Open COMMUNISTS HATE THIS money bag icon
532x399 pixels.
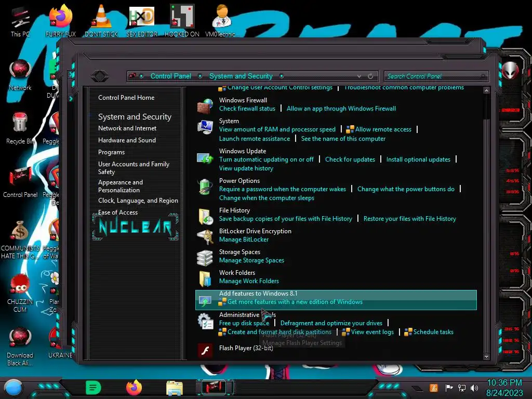20,240
